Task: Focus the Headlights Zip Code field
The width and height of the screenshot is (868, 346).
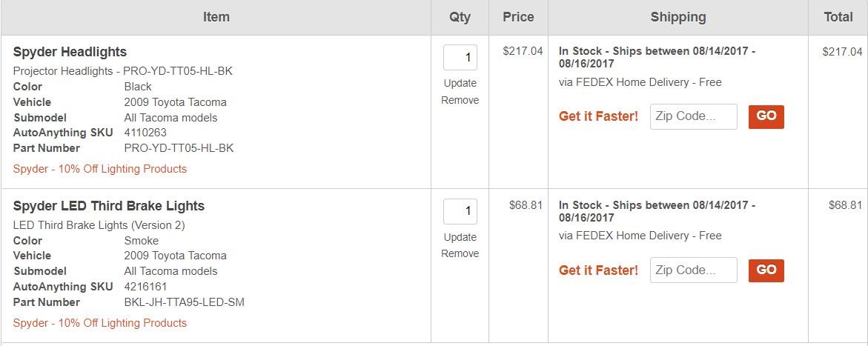Action: (694, 117)
